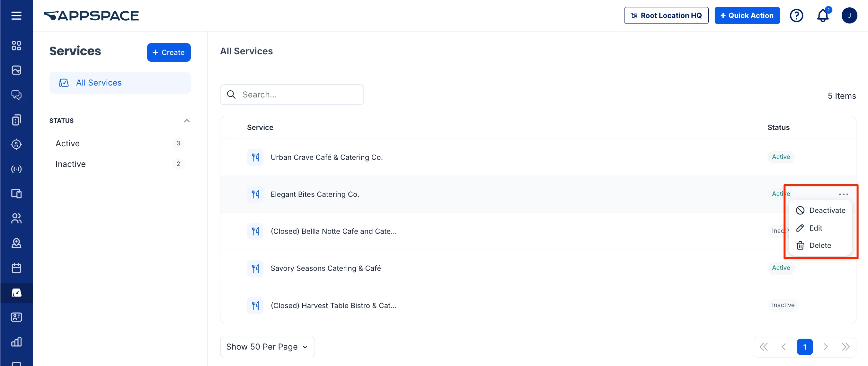Open the analytics bar chart sidebar icon

coord(16,342)
